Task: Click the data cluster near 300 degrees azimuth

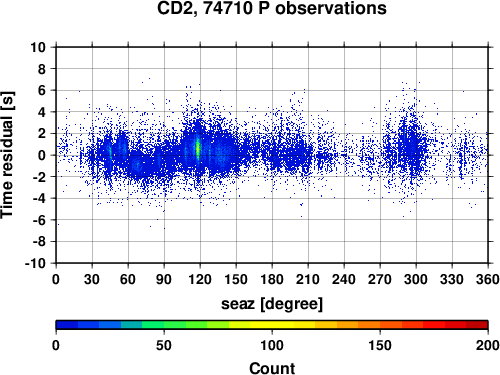Action: click(x=408, y=147)
